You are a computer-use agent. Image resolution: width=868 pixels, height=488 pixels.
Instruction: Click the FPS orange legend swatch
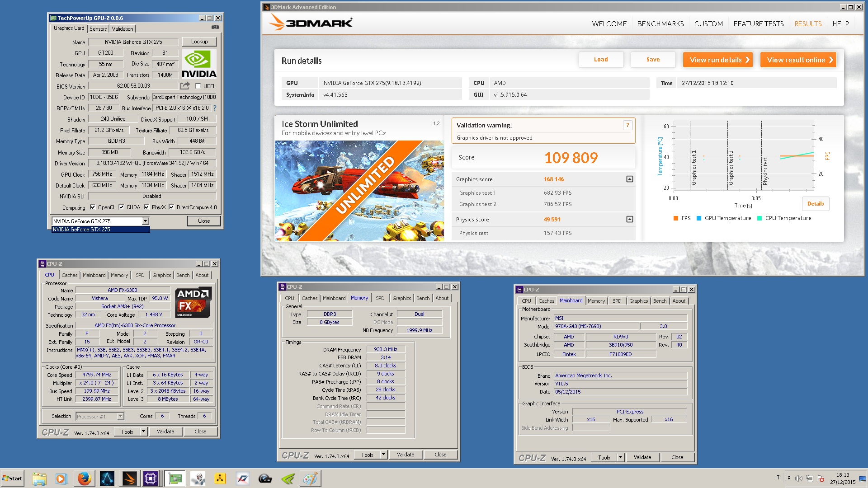click(x=676, y=218)
